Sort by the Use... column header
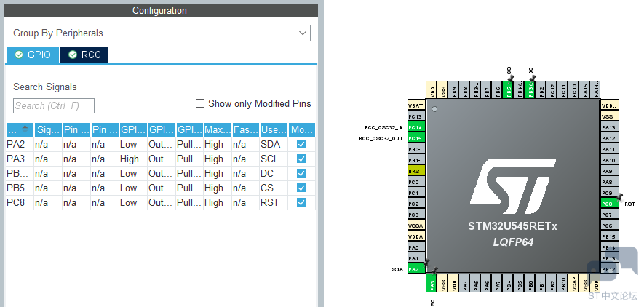The height and width of the screenshot is (307, 644). tap(274, 130)
